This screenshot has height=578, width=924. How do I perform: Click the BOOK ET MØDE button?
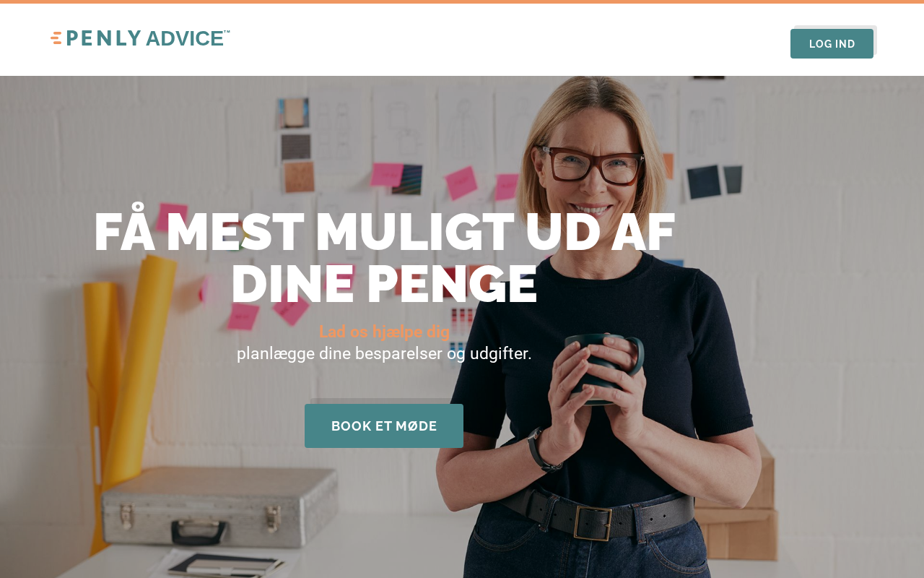click(384, 426)
